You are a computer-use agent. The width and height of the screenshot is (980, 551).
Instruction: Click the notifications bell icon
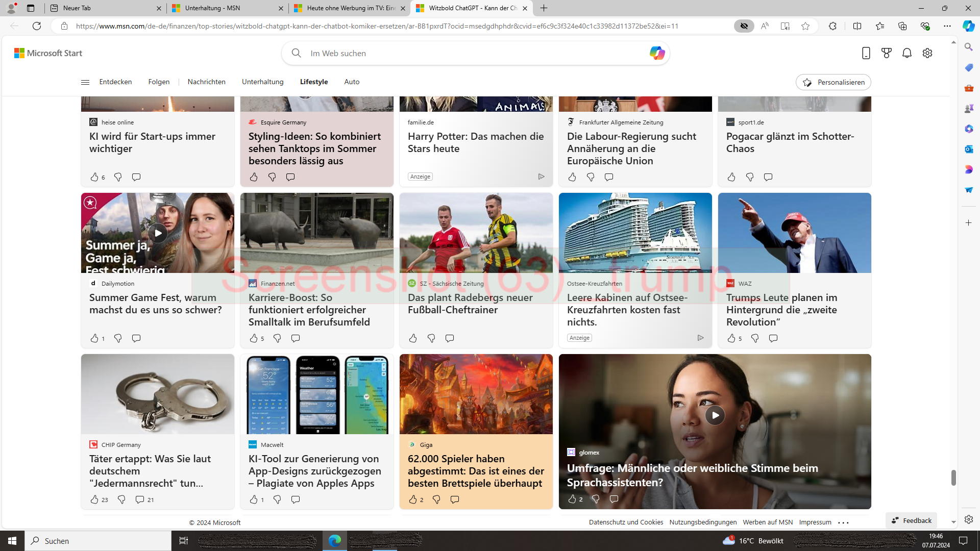907,53
